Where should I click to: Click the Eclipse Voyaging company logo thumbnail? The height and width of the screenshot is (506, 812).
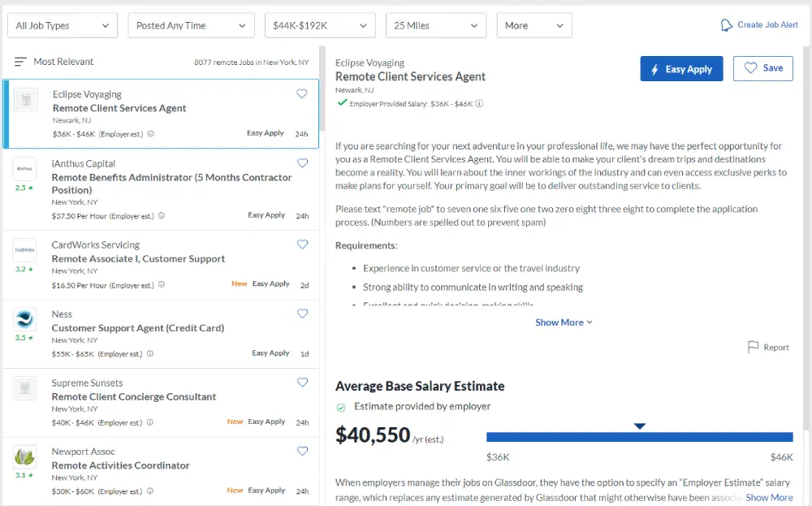[x=26, y=100]
